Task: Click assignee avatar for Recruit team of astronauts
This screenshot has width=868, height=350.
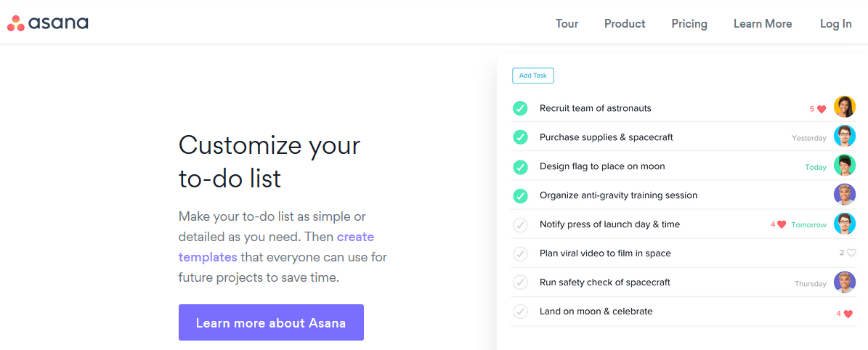Action: [845, 107]
